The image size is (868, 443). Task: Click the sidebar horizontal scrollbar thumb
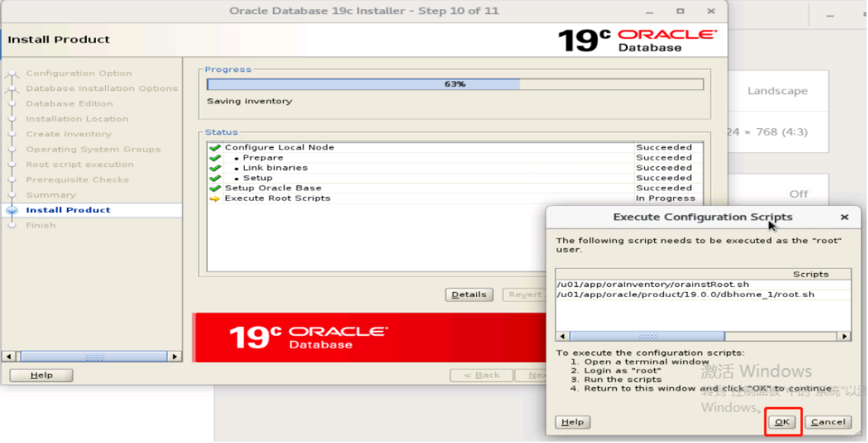(x=94, y=357)
